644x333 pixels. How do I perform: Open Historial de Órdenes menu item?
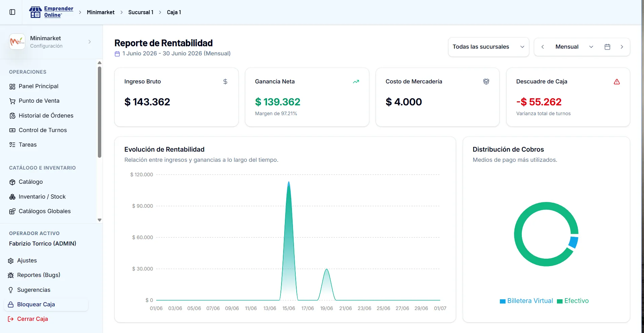pyautogui.click(x=46, y=116)
